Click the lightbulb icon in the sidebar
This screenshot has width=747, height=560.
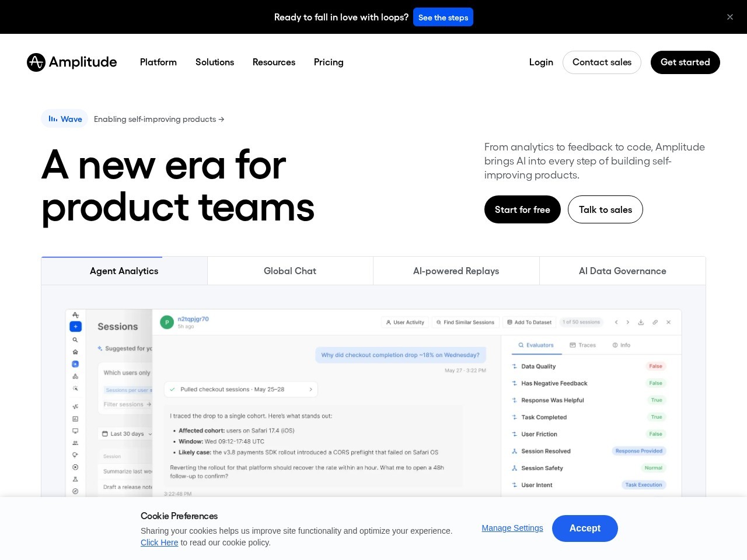pyautogui.click(x=75, y=455)
